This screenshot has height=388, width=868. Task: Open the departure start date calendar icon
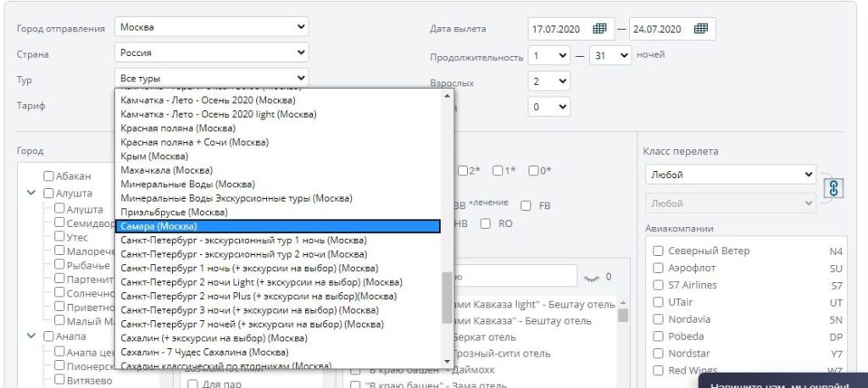[599, 29]
